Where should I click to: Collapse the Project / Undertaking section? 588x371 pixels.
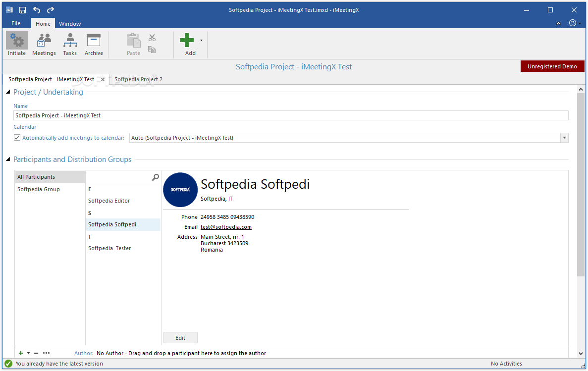coord(8,92)
